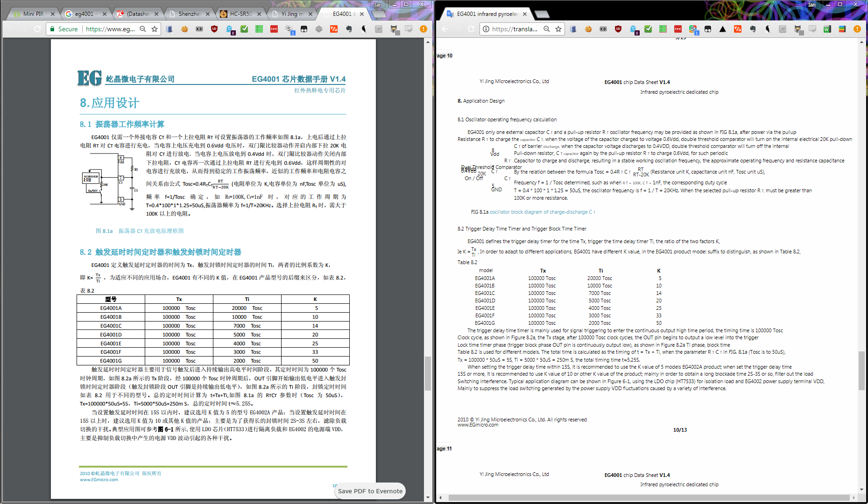The image size is (868, 504).
Task: Click the EG4001G cell in the PDF table
Action: [111, 361]
